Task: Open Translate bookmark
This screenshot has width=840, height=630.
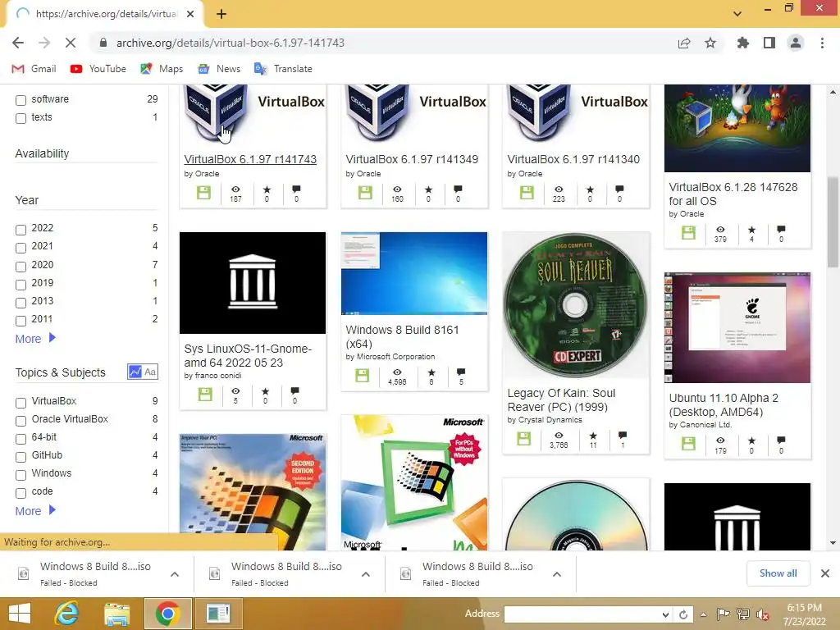Action: [x=283, y=69]
